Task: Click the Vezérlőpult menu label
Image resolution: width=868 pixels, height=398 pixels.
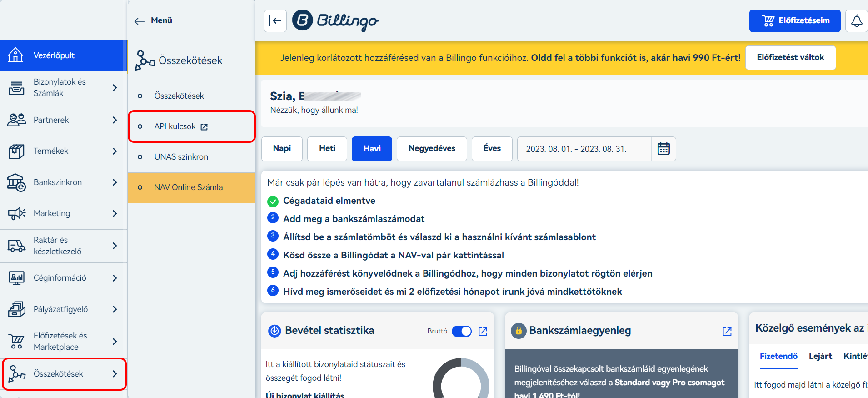Action: (x=54, y=55)
